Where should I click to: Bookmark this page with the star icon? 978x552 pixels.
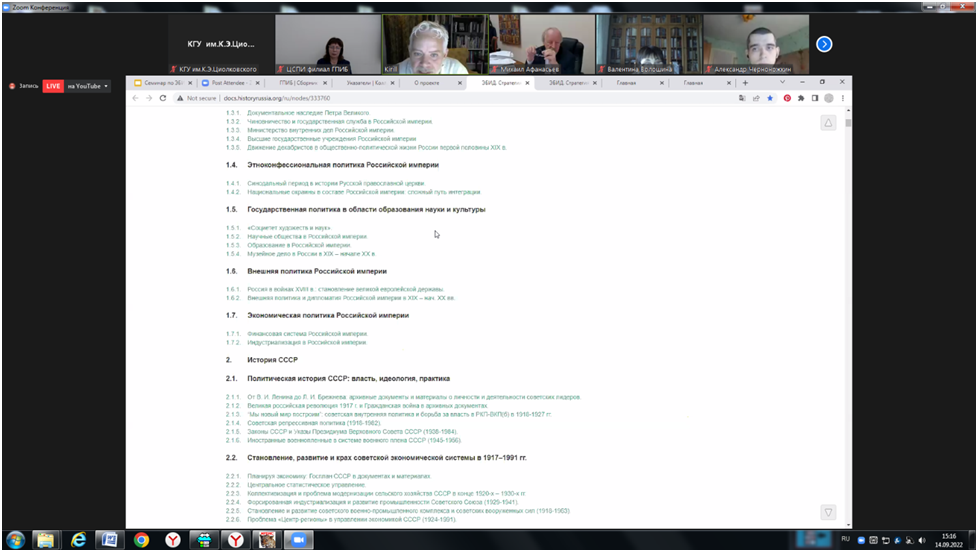(770, 98)
